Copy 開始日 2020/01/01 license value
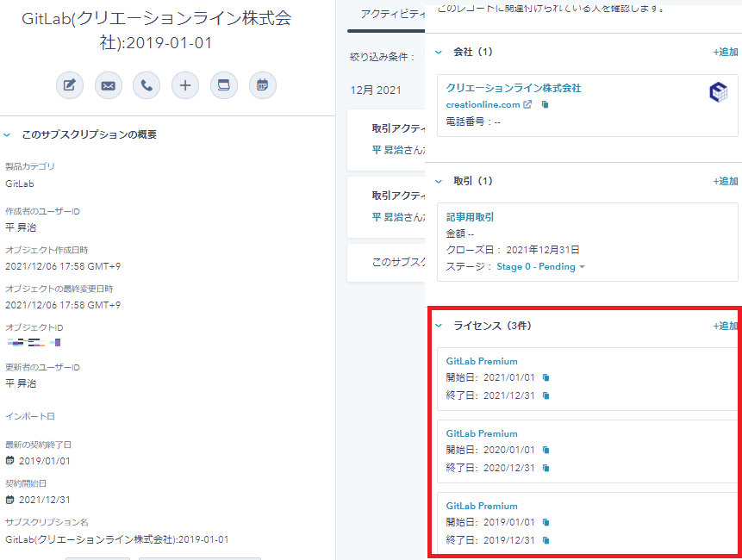The width and height of the screenshot is (742, 560). [x=546, y=450]
